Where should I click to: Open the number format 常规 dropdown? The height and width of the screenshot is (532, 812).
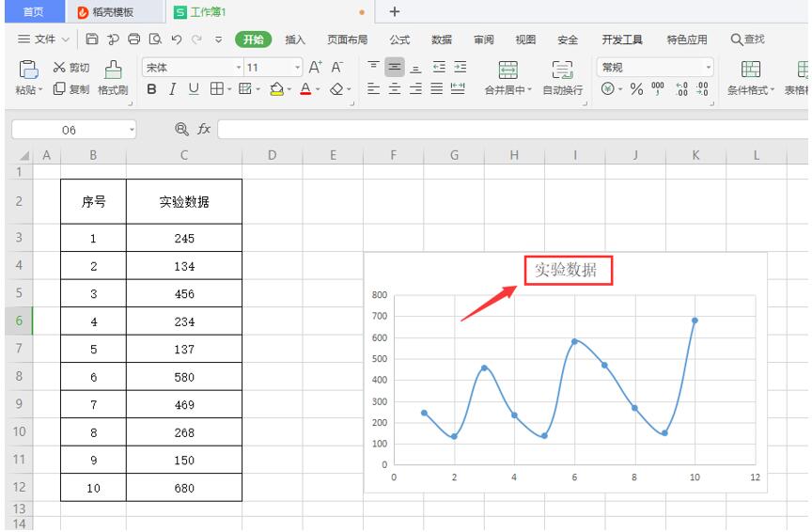[708, 68]
